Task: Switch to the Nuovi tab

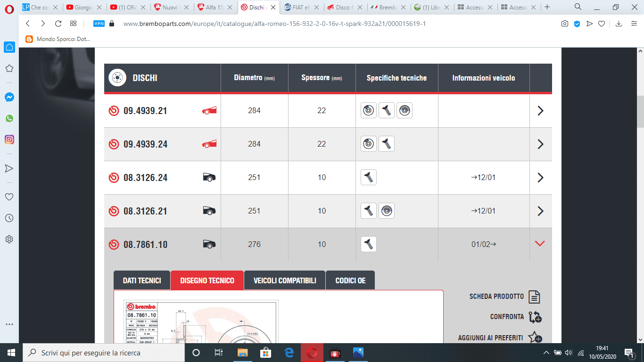Action: [x=170, y=7]
